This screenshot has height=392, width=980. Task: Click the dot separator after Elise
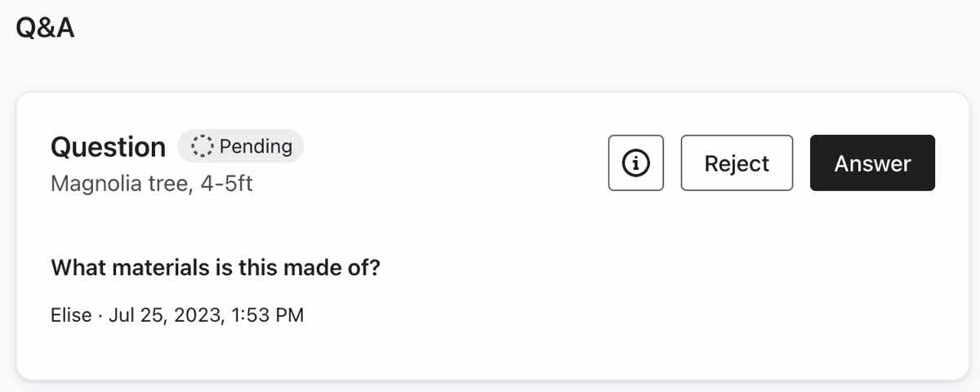[99, 315]
